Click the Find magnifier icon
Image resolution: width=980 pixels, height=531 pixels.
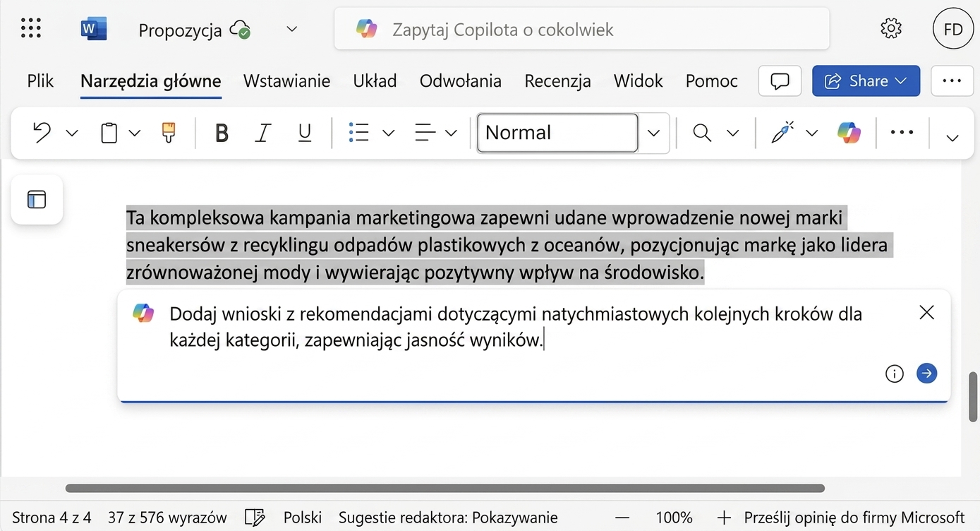(x=702, y=132)
